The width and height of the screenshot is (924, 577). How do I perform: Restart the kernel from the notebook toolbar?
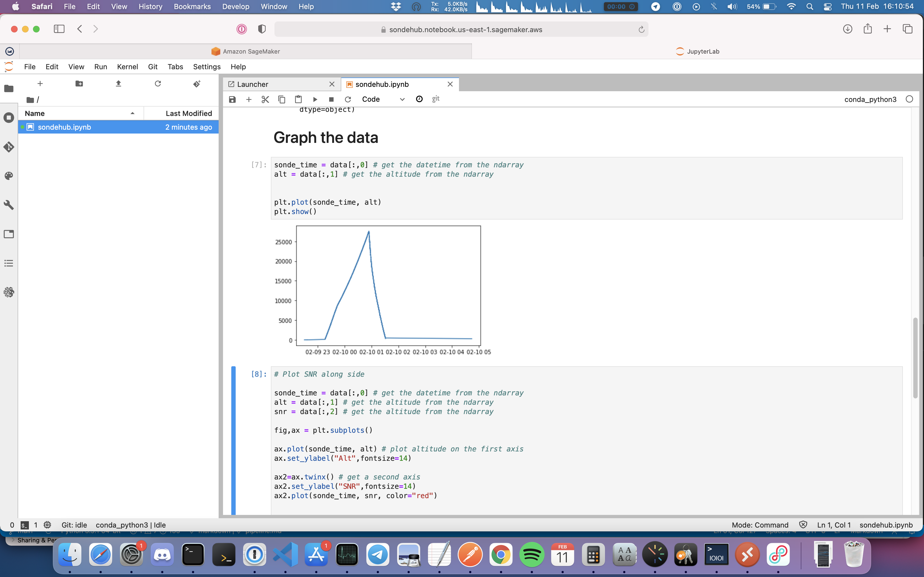[347, 99]
